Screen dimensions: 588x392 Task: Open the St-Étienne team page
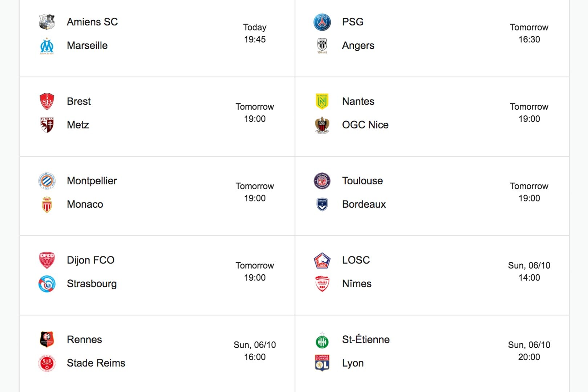click(365, 339)
